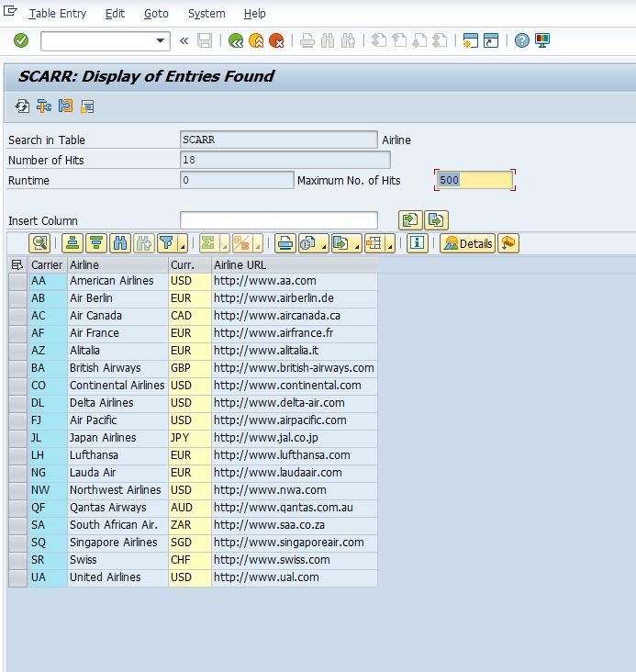Select the row selector for United Airlines
The height and width of the screenshot is (672, 636).
coord(17,577)
